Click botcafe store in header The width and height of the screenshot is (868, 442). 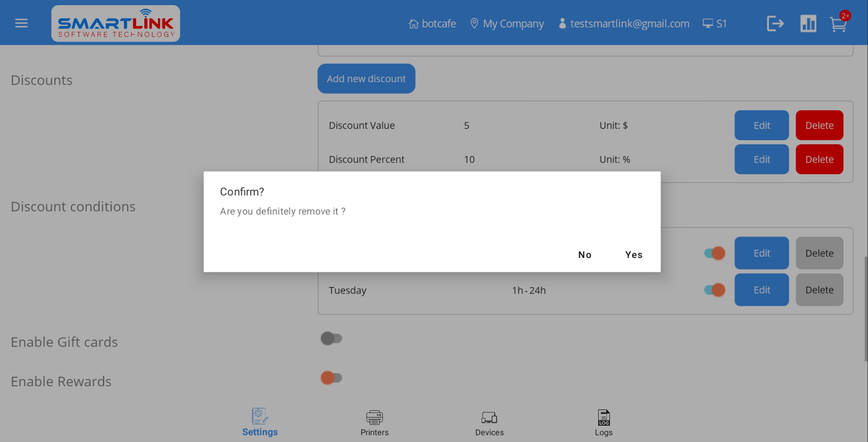[432, 23]
